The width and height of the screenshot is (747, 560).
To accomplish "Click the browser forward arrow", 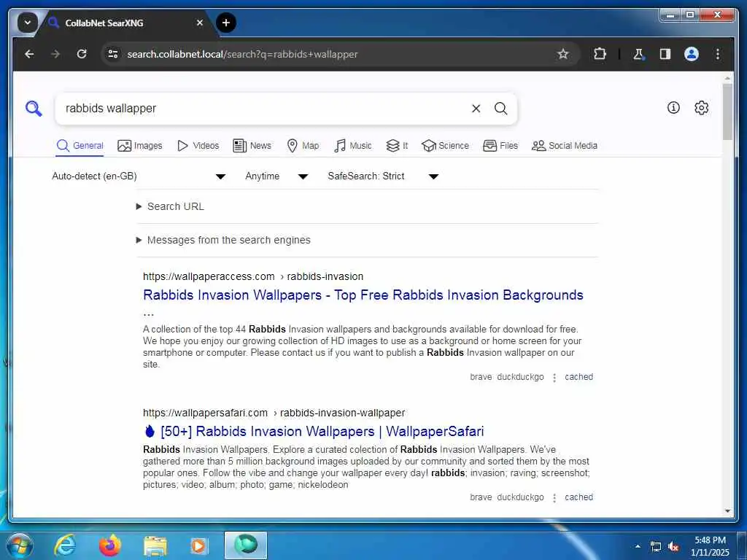I will pos(55,54).
